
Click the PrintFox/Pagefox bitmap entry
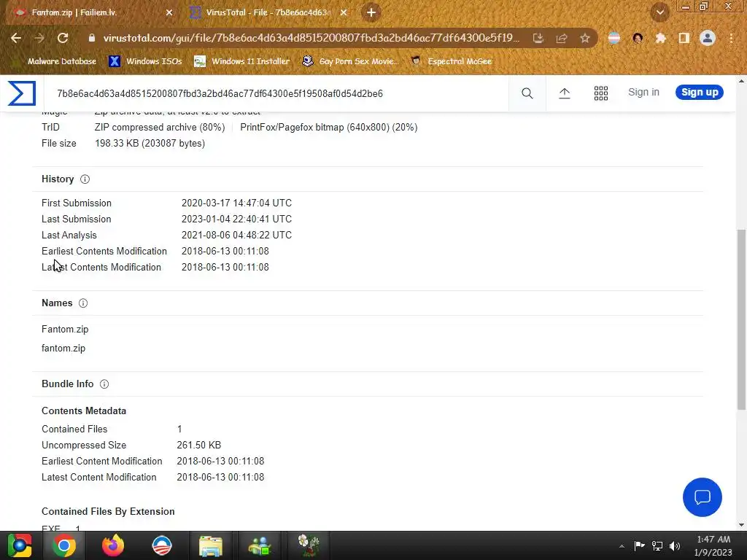click(x=329, y=127)
